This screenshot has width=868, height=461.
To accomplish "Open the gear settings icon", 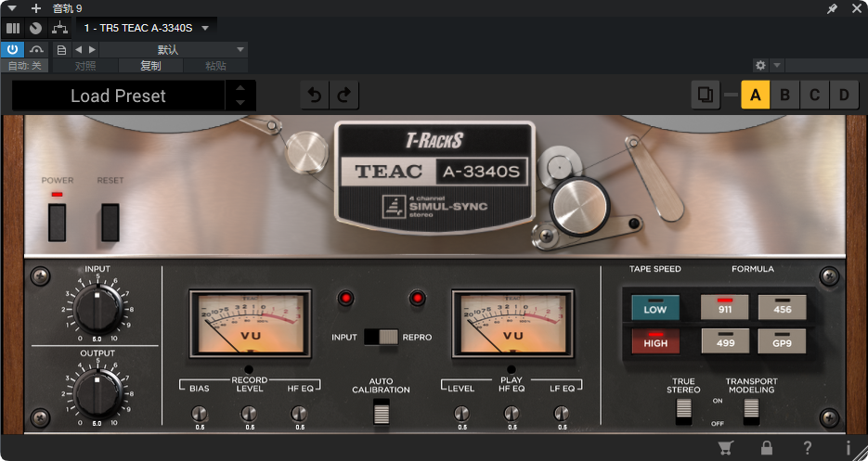I will tap(760, 65).
